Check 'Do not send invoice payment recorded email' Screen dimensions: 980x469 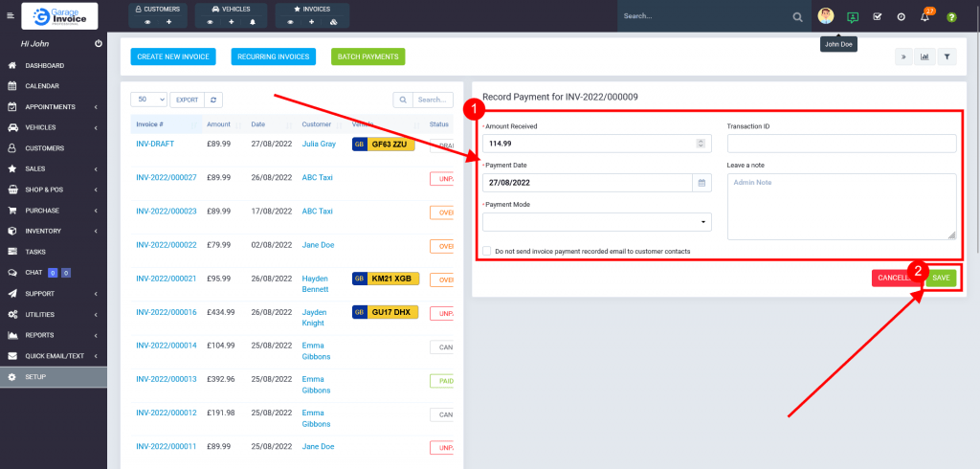[488, 251]
